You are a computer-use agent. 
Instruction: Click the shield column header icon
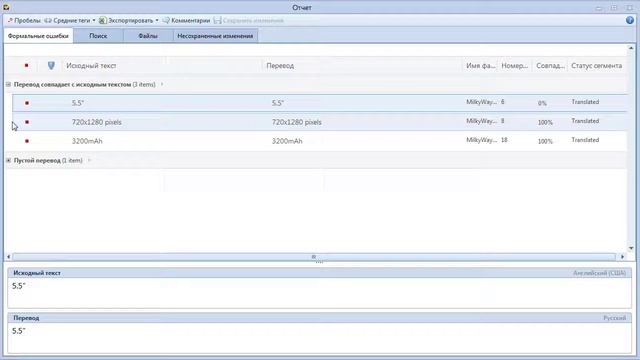pyautogui.click(x=51, y=65)
